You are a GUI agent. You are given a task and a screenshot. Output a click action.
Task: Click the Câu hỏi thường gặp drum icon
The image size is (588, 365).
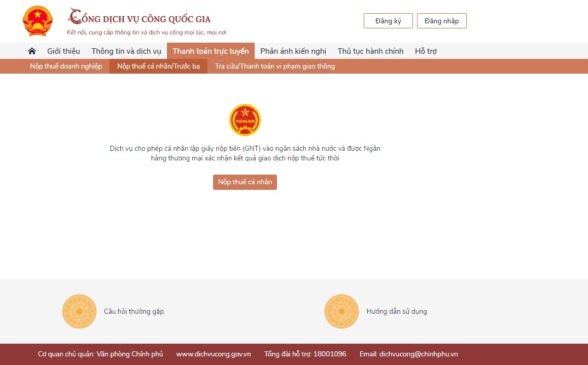[x=79, y=311]
